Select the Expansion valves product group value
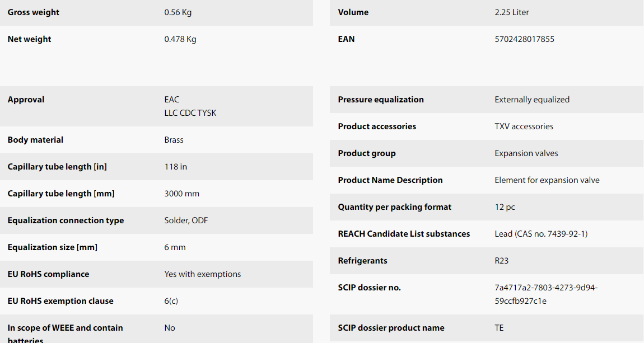 526,153
